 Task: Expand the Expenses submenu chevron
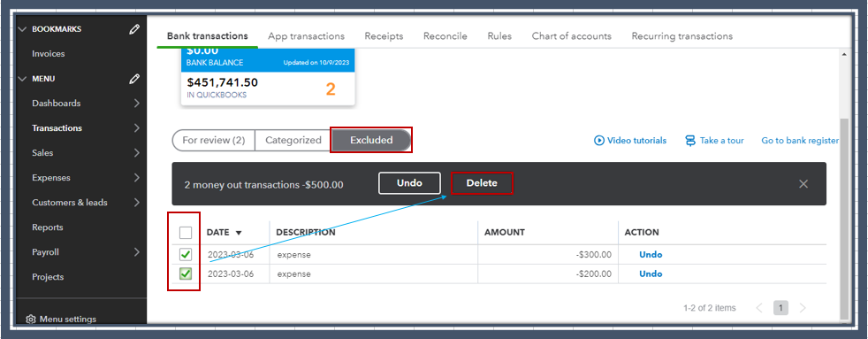tap(137, 178)
